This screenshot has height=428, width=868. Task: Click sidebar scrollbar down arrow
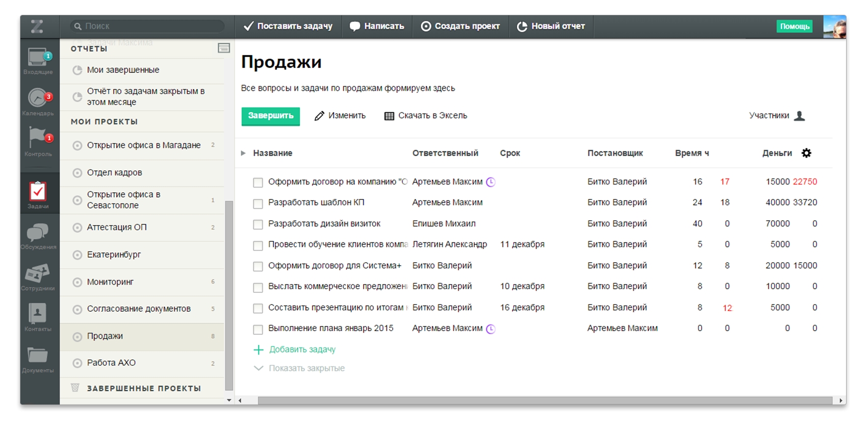tap(229, 400)
